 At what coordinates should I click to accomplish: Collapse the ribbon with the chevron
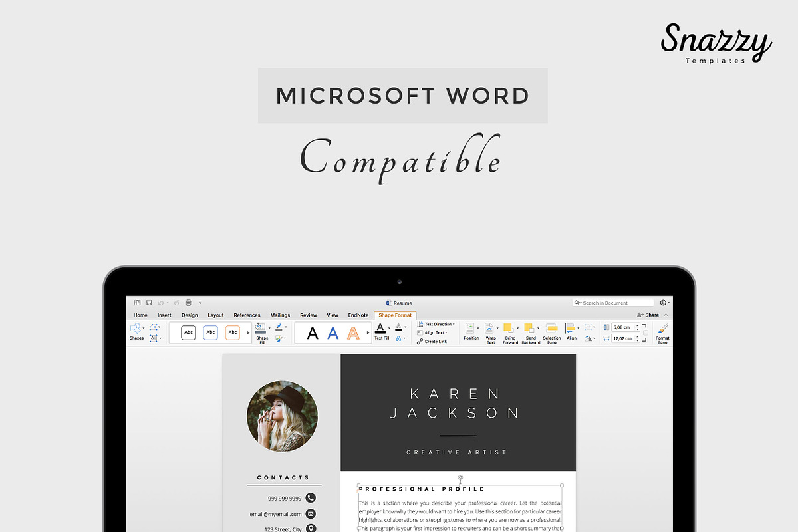click(666, 315)
